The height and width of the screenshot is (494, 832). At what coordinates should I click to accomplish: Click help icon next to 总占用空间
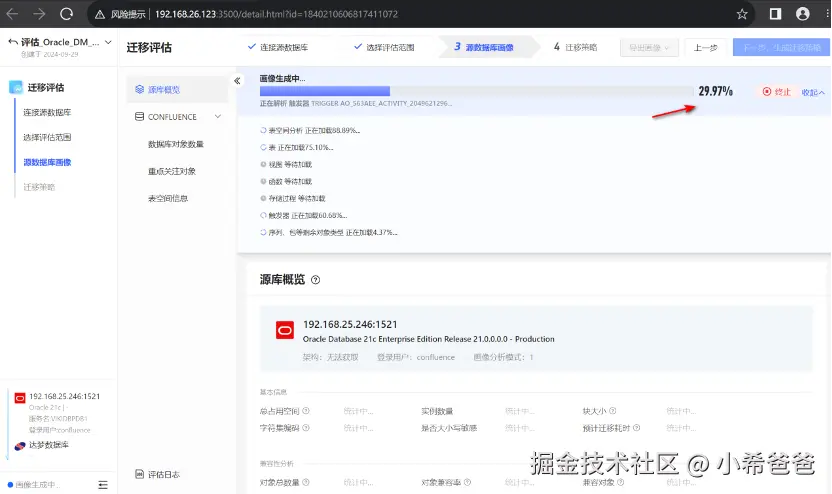click(306, 411)
